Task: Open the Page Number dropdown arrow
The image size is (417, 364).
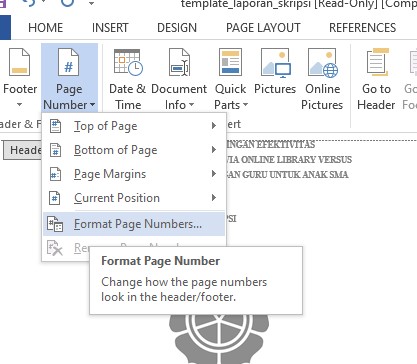Action: pos(92,105)
